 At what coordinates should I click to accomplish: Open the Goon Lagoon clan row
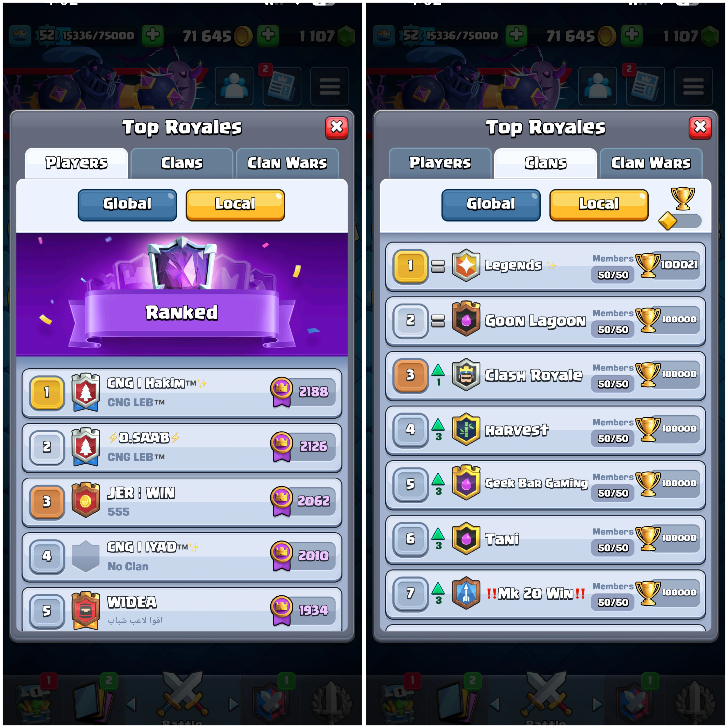click(545, 321)
